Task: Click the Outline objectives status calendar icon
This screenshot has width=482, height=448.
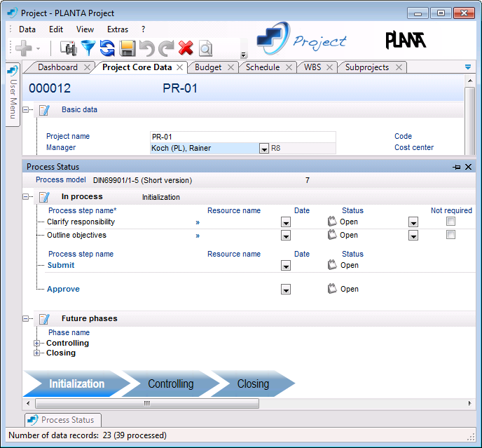Action: (x=332, y=235)
